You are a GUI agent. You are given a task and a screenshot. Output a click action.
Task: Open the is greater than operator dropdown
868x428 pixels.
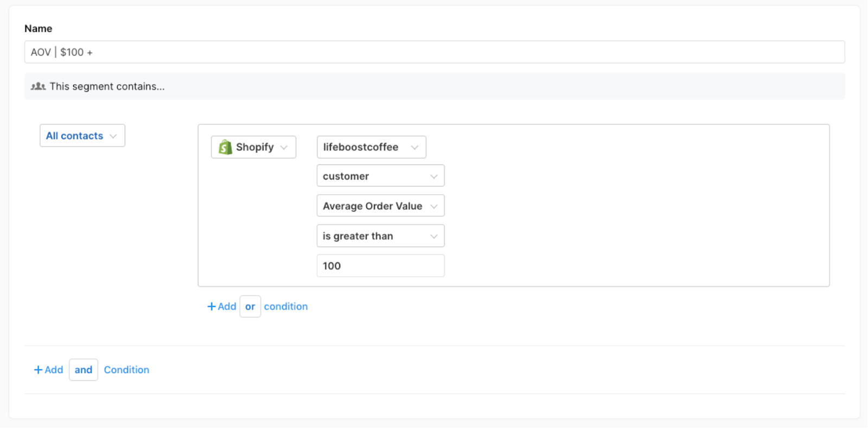click(380, 236)
